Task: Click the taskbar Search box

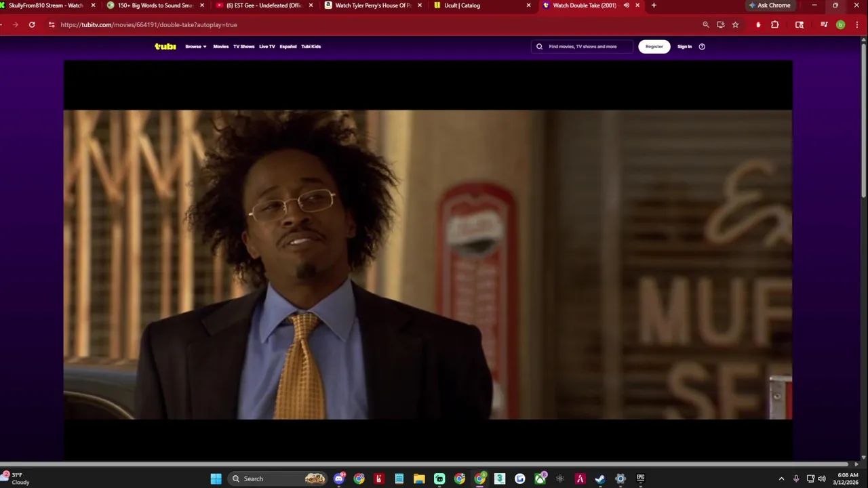Action: (x=279, y=479)
